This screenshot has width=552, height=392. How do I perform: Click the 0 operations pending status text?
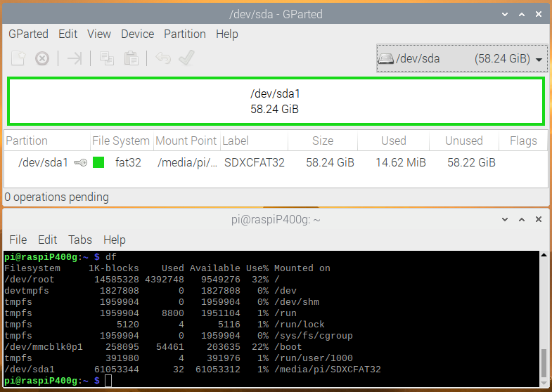click(x=57, y=197)
